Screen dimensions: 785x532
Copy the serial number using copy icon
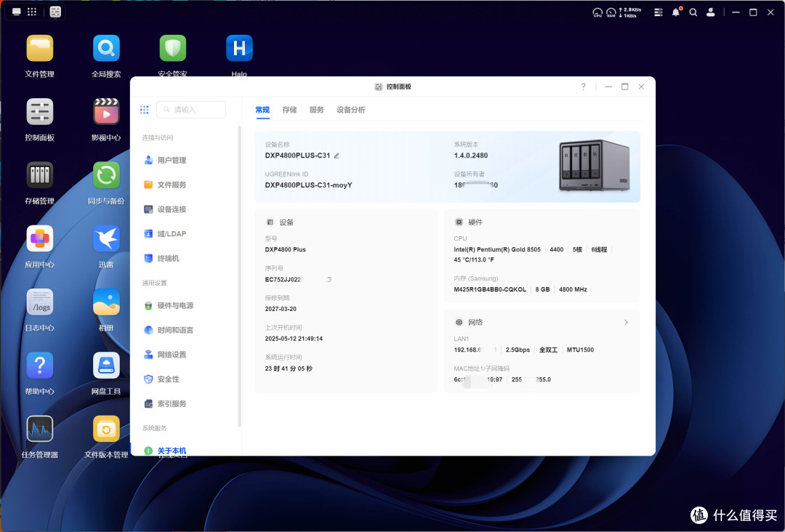tap(329, 279)
